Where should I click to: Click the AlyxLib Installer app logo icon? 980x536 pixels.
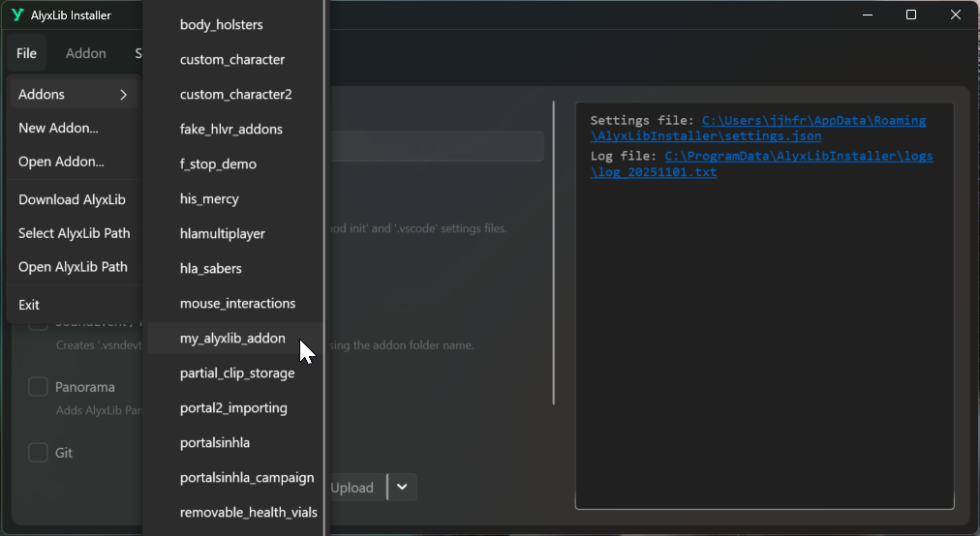pyautogui.click(x=16, y=15)
